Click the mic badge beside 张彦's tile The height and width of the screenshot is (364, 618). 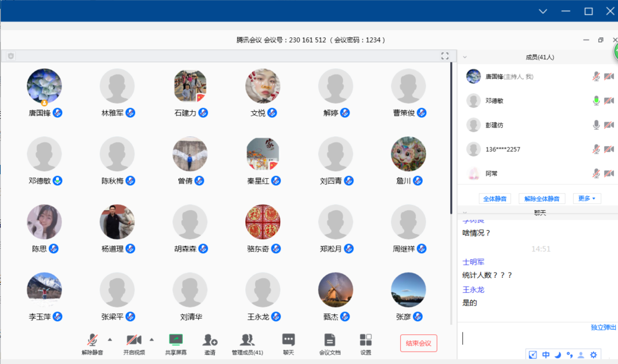tap(418, 317)
